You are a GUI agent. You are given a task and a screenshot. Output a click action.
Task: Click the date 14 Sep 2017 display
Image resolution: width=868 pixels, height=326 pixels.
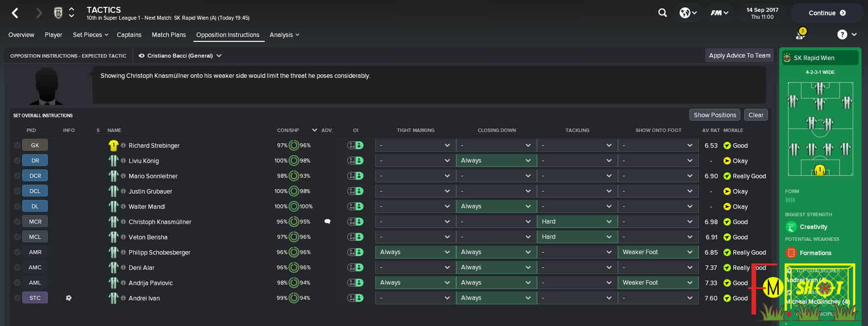762,10
